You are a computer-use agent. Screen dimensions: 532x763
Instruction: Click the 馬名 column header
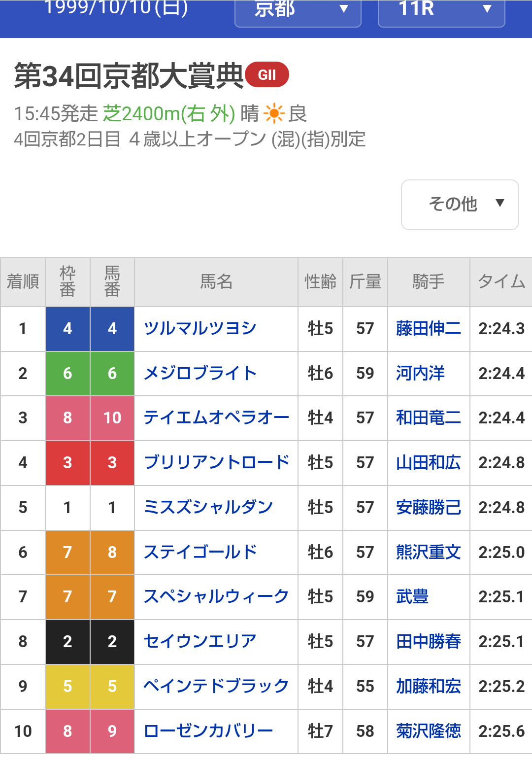click(216, 282)
